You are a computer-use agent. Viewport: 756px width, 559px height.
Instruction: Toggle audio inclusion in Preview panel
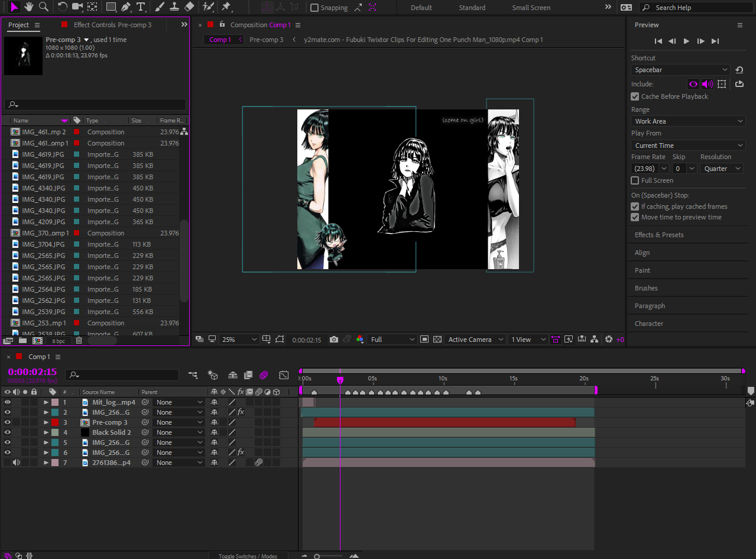coord(707,84)
